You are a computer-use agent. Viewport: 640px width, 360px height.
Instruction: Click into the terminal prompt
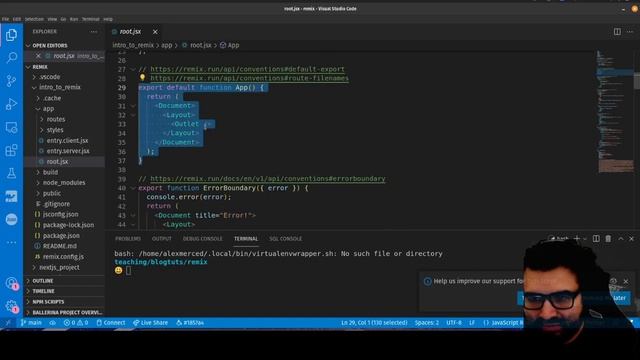(128, 270)
